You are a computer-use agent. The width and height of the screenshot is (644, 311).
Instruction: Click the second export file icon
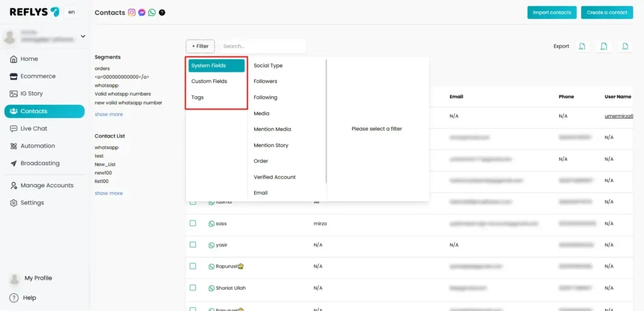(603, 46)
